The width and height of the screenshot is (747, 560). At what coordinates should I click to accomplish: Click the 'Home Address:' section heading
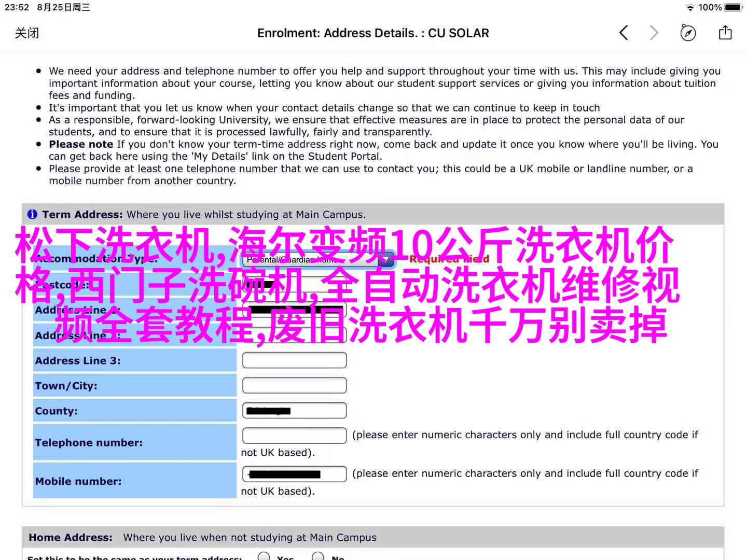(x=71, y=538)
